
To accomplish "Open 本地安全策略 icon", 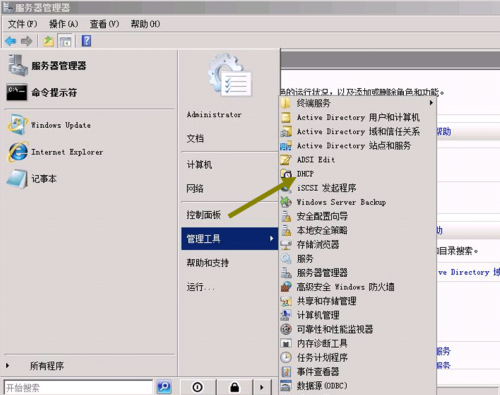I will (286, 230).
